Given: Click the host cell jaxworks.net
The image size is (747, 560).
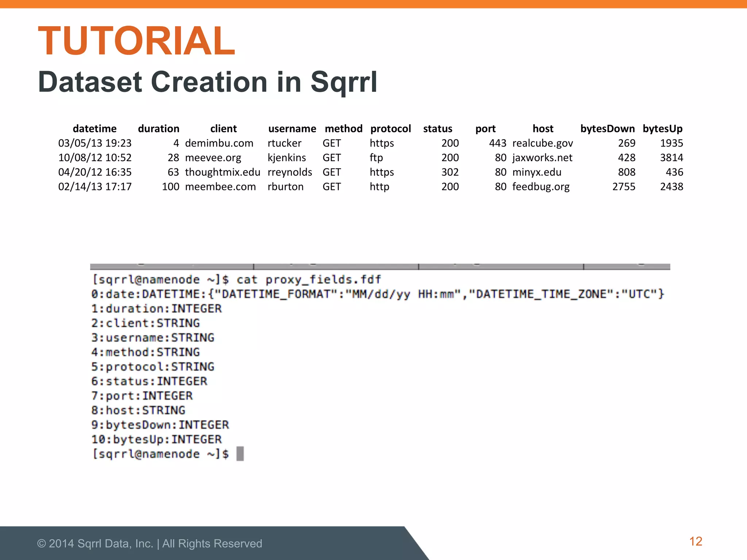Looking at the screenshot, I should [x=542, y=158].
